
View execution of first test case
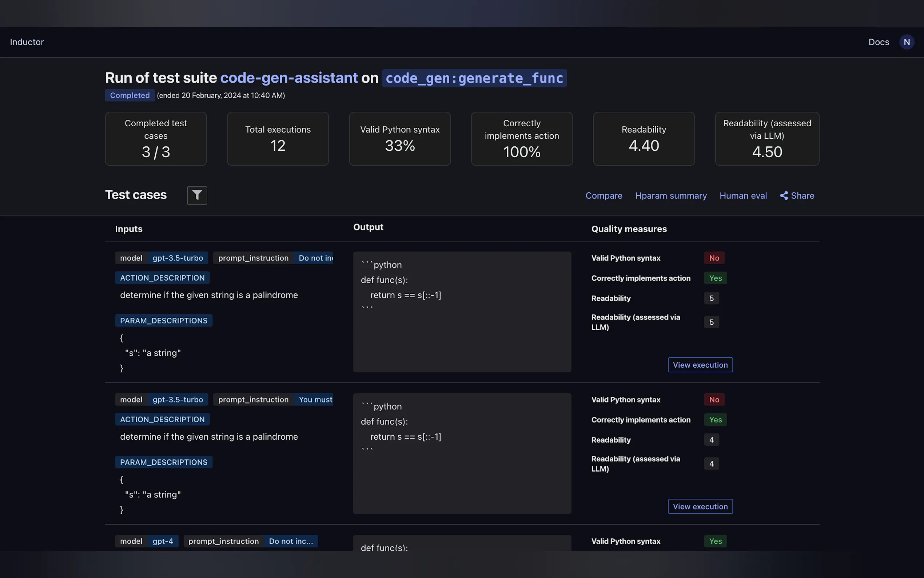coord(700,365)
